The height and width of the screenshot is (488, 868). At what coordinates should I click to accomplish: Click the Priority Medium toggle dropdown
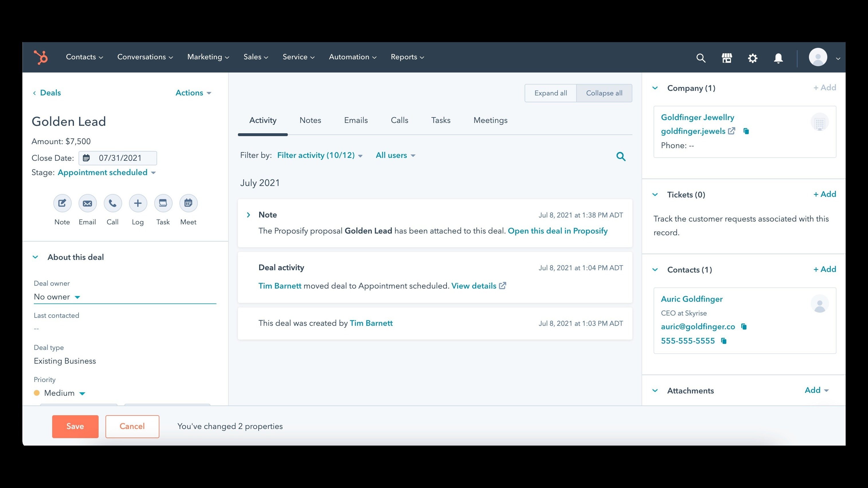pyautogui.click(x=82, y=393)
